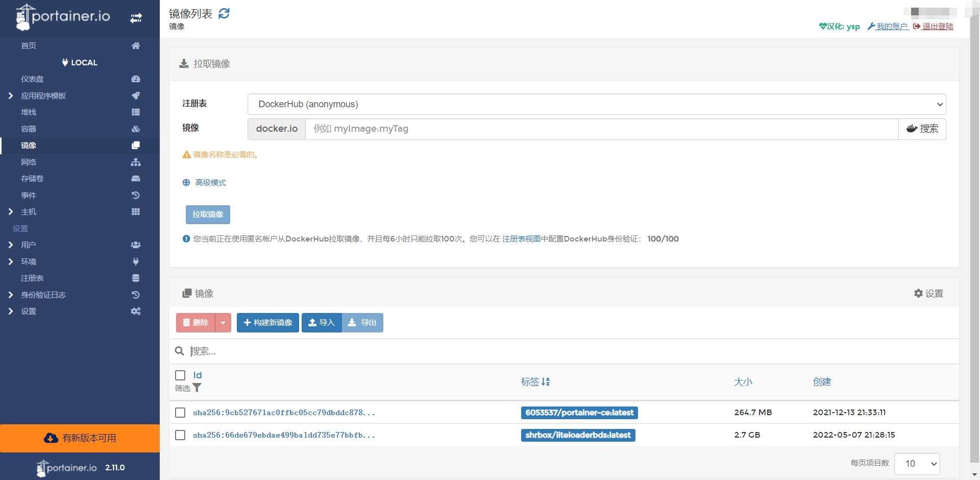Click the filter funnel icon under Id
980x480 pixels.
point(197,388)
